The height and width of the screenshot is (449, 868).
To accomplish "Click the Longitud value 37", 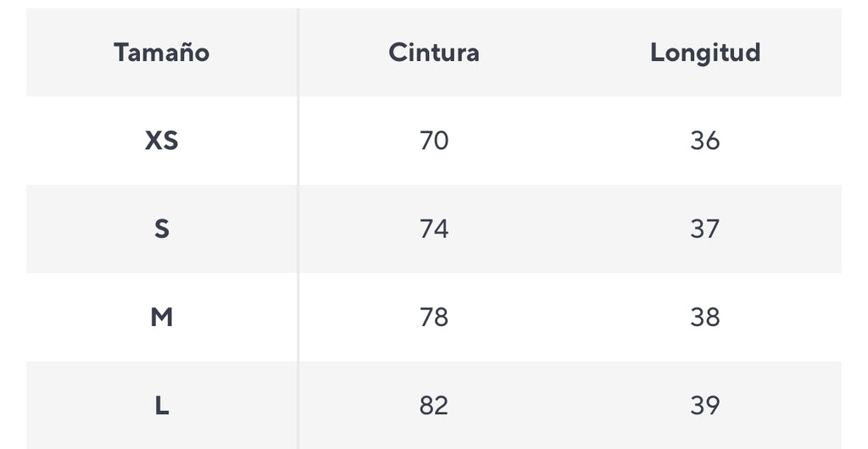I will pyautogui.click(x=704, y=229).
